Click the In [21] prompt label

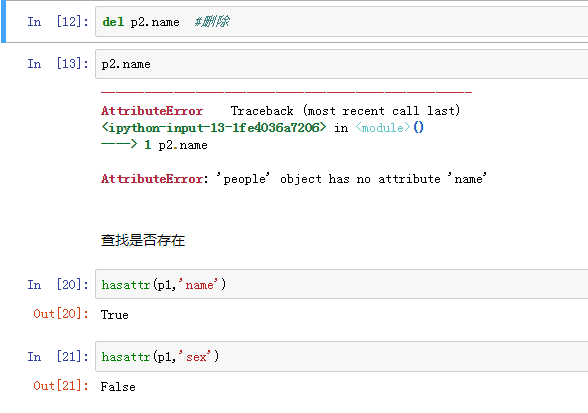(58, 356)
